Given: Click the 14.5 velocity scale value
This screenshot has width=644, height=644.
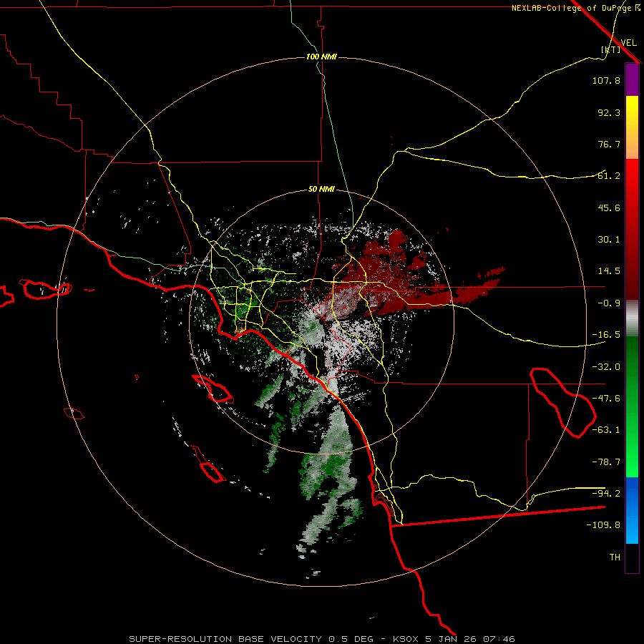Looking at the screenshot, I should pyautogui.click(x=609, y=271).
